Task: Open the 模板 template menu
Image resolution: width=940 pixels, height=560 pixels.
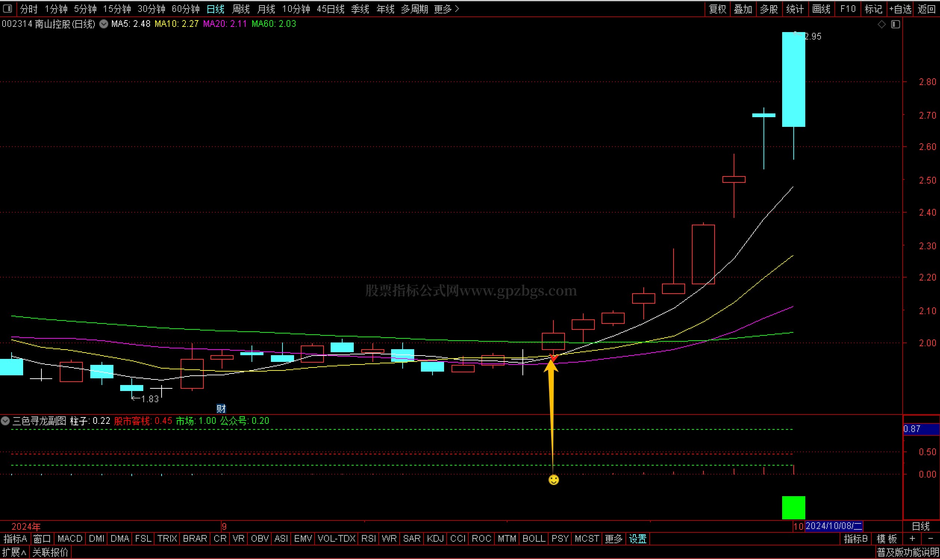Action: coord(886,538)
